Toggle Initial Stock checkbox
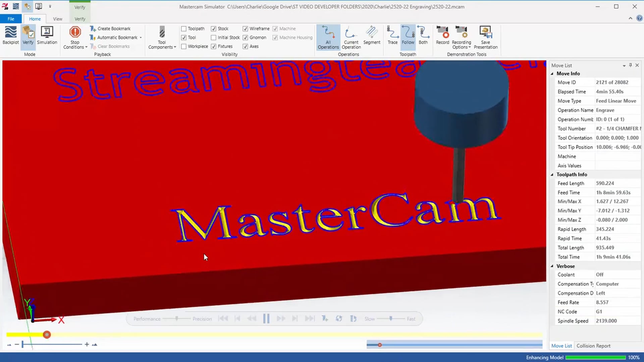This screenshot has height=362, width=644. (214, 38)
